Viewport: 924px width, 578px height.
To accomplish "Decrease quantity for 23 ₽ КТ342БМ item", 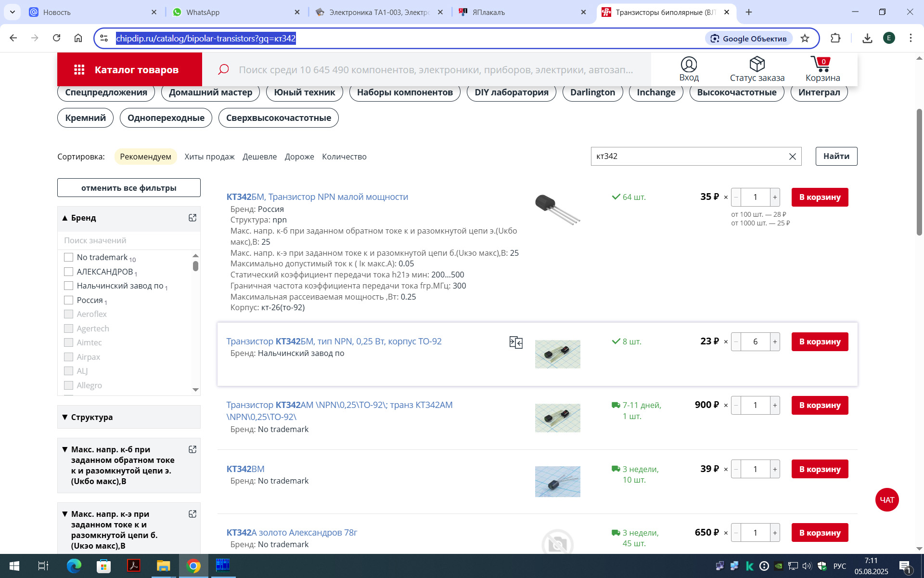I will click(736, 342).
